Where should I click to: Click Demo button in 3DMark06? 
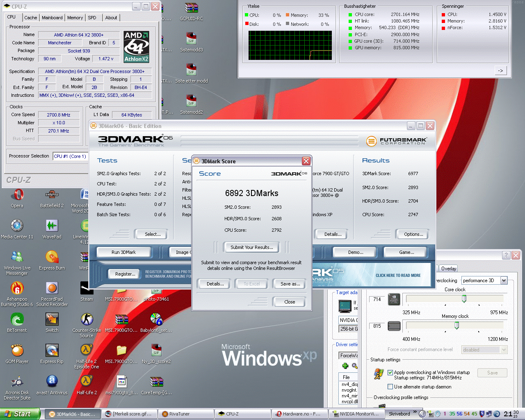click(x=356, y=252)
